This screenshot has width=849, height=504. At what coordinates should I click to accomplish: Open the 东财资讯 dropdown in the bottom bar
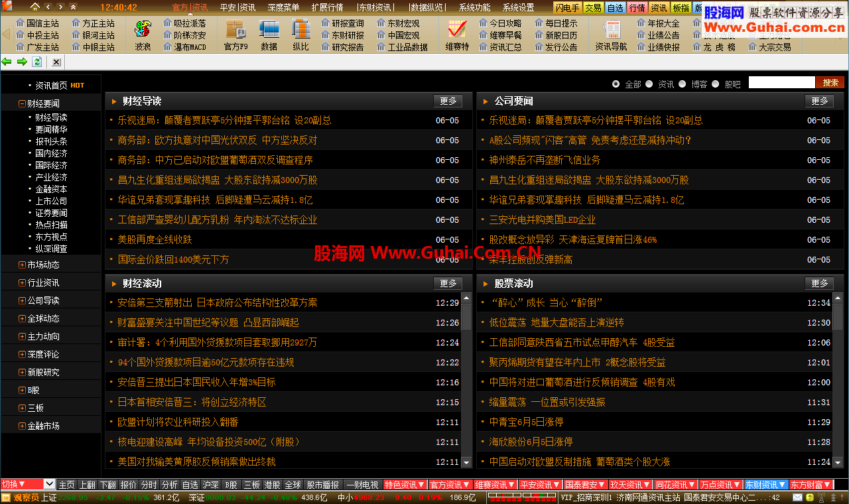[765, 485]
